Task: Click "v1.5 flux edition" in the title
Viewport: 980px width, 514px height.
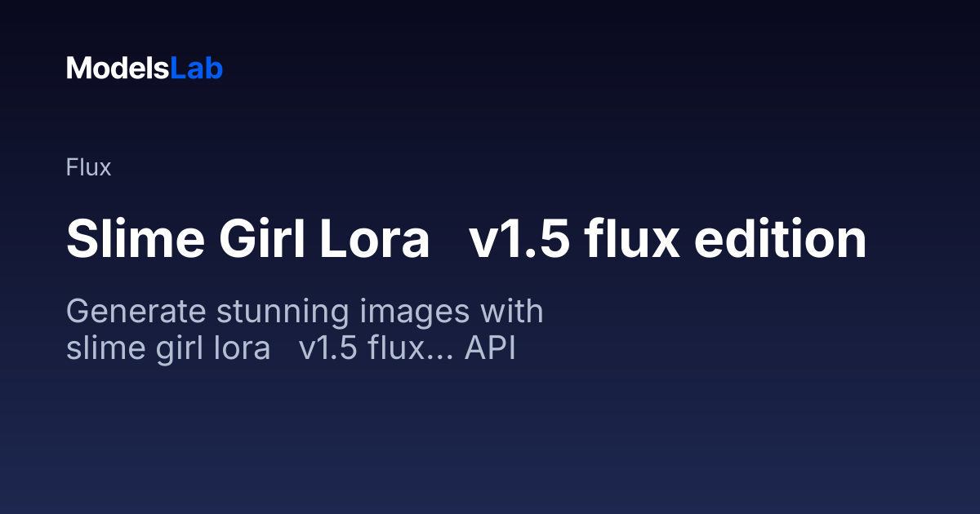Action: (x=667, y=240)
